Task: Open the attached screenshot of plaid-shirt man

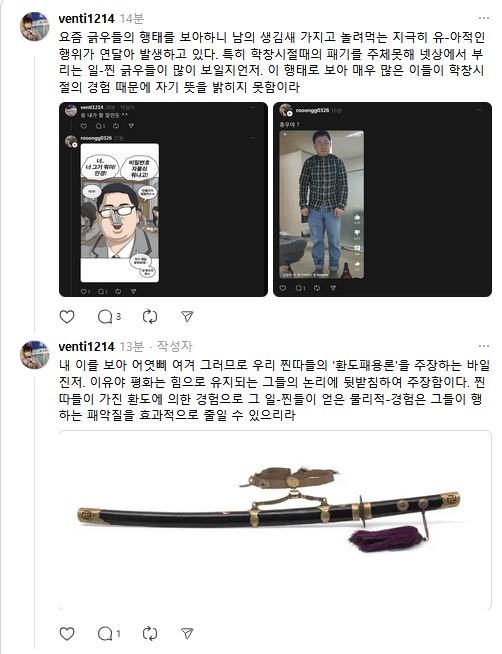Action: [x=382, y=199]
